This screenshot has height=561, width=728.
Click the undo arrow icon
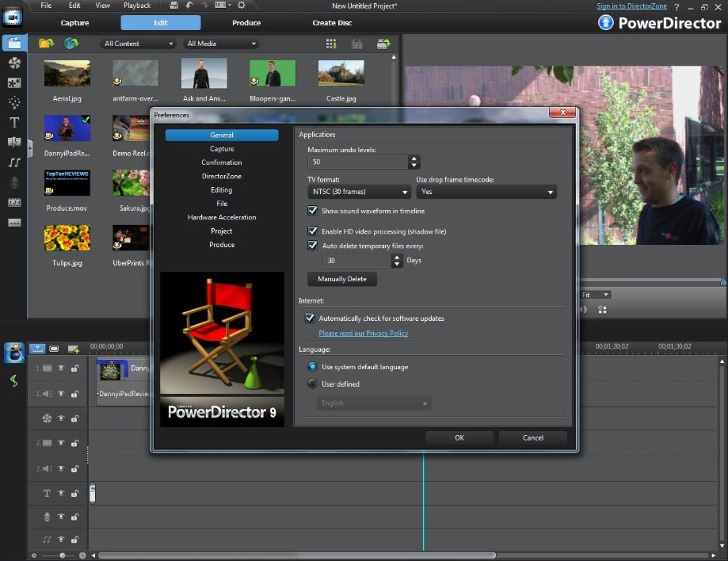[x=189, y=5]
